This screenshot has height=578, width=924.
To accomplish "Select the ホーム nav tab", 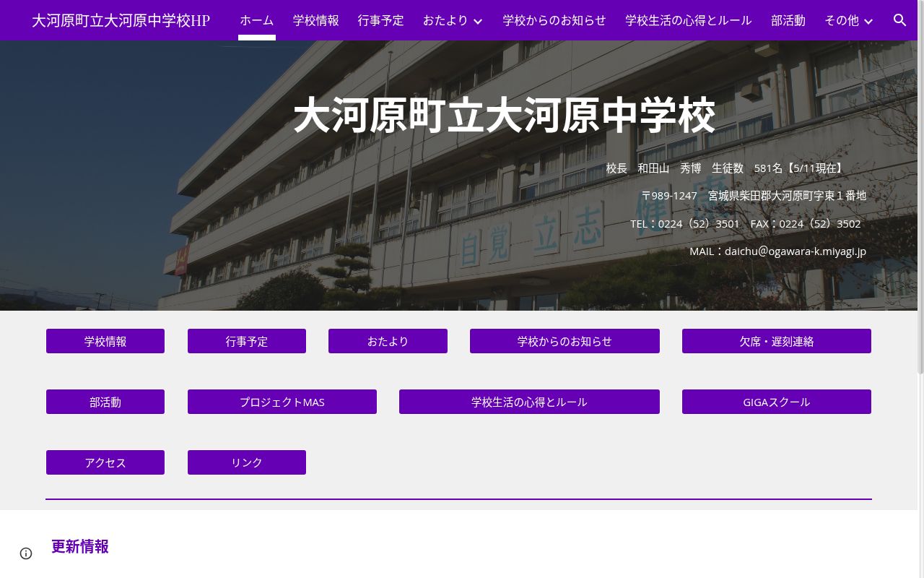I will click(x=257, y=20).
